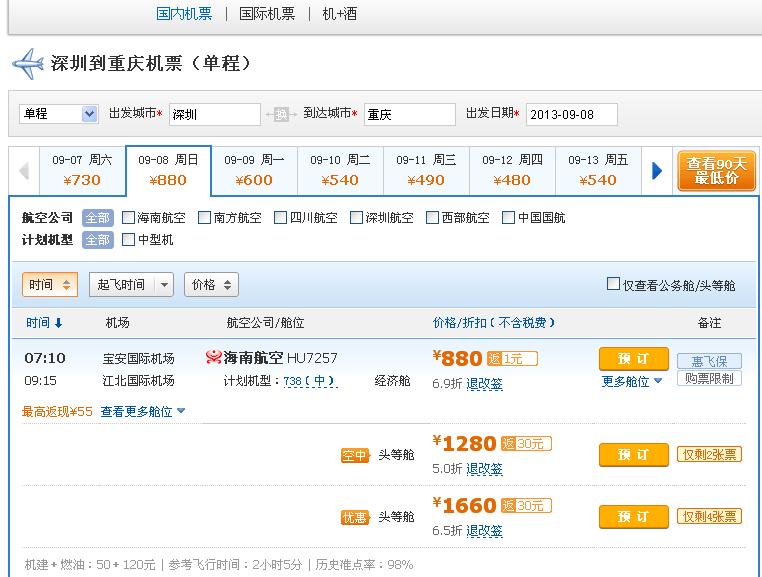Check the 海南航空 airline filter
Viewport: 762px width, 577px height.
pos(128,217)
